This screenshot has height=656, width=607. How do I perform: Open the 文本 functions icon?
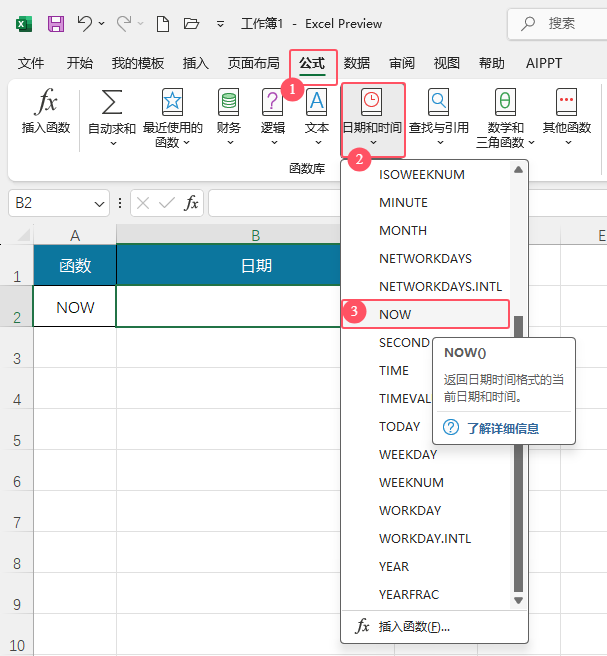(x=317, y=102)
